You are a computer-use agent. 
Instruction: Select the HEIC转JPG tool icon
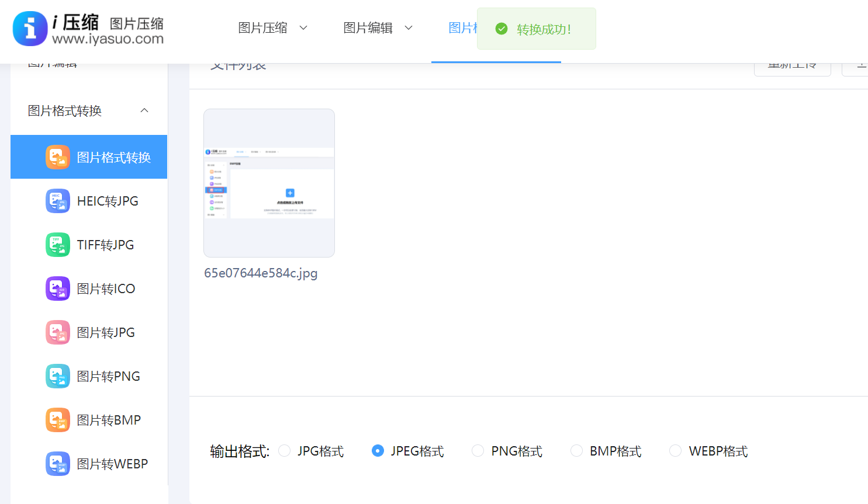tap(57, 200)
